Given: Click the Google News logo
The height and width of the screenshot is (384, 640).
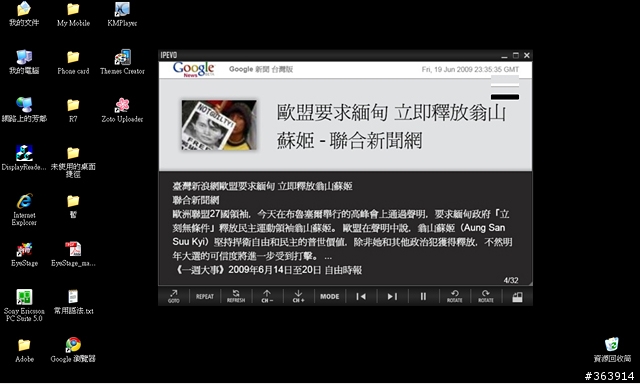Looking at the screenshot, I should coord(193,69).
